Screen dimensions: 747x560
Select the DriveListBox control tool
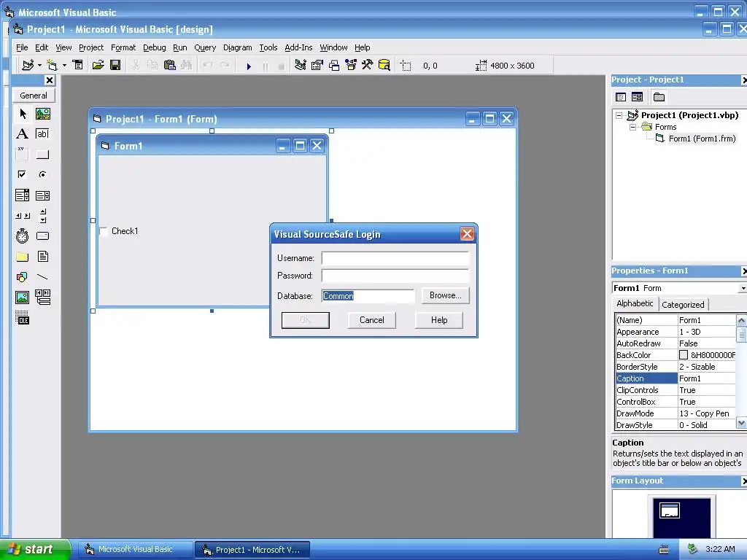pyautogui.click(x=43, y=236)
